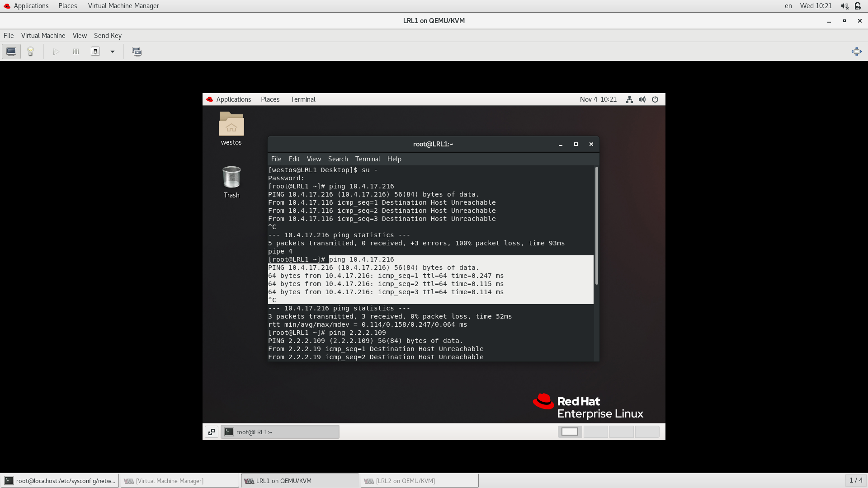Select the Send Key toolbar item

click(108, 35)
